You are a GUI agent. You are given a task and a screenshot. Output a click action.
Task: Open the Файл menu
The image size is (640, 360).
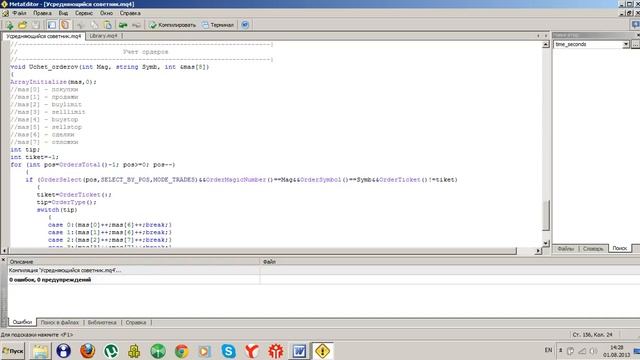point(19,13)
